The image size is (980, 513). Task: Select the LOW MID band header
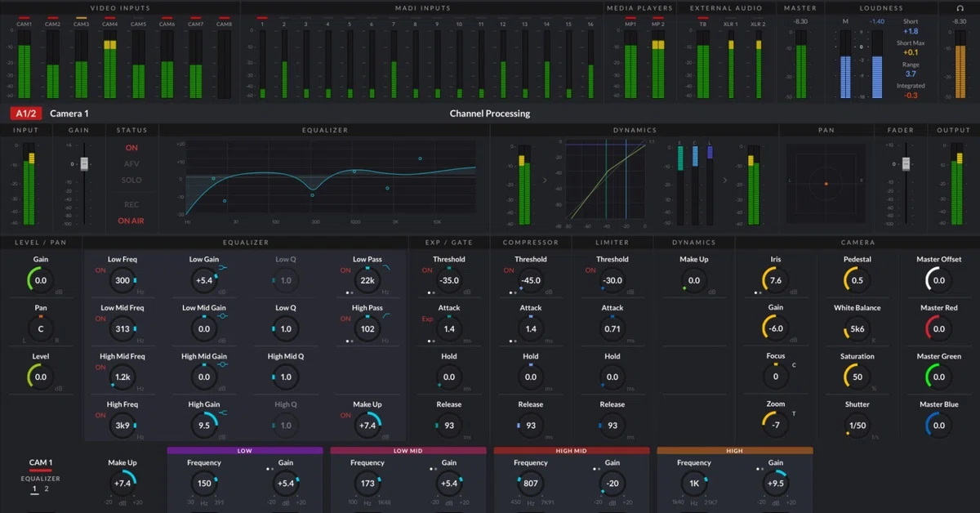[x=408, y=450]
